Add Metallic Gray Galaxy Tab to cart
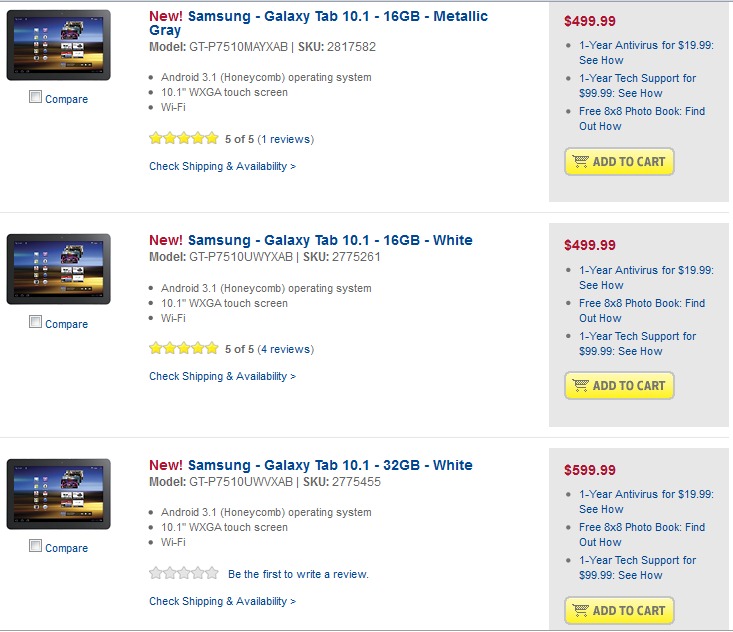Image resolution: width=733 pixels, height=632 pixels. click(620, 162)
